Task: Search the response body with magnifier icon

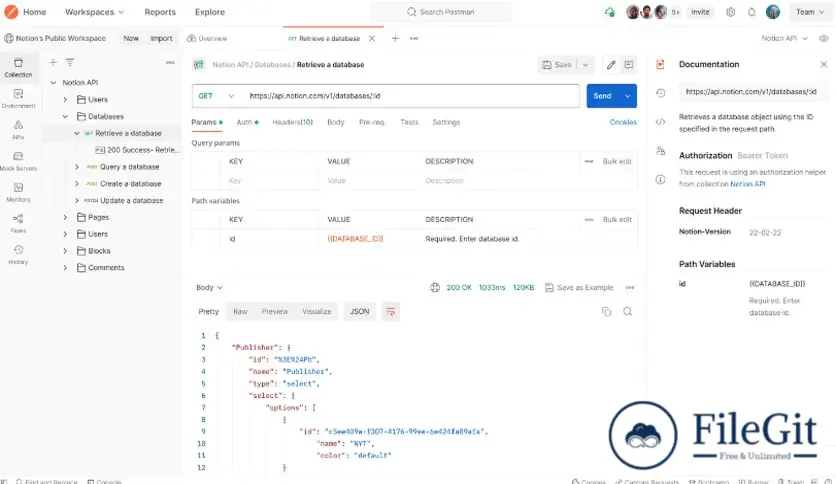Action: click(628, 312)
